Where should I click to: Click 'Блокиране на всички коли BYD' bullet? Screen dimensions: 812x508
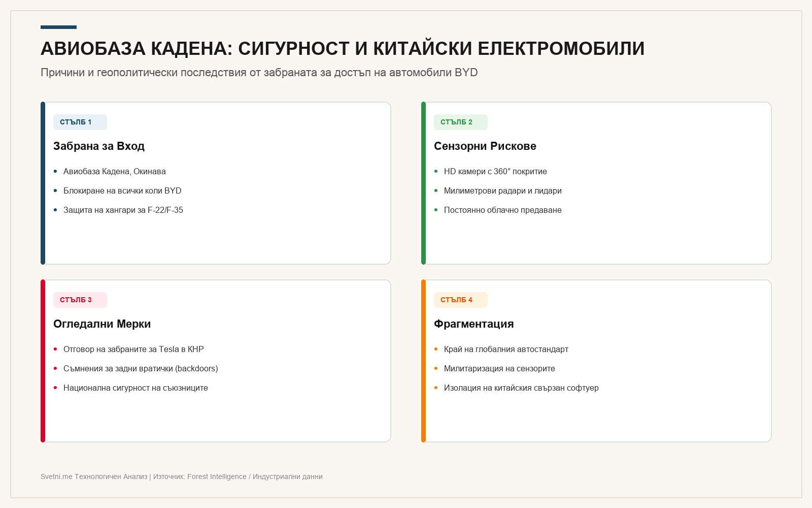click(x=122, y=191)
